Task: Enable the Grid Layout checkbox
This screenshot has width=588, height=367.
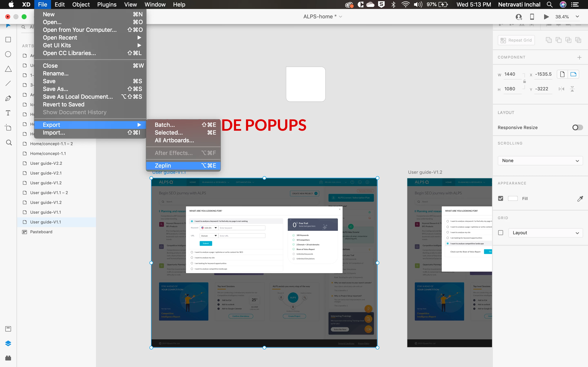Action: pyautogui.click(x=501, y=232)
